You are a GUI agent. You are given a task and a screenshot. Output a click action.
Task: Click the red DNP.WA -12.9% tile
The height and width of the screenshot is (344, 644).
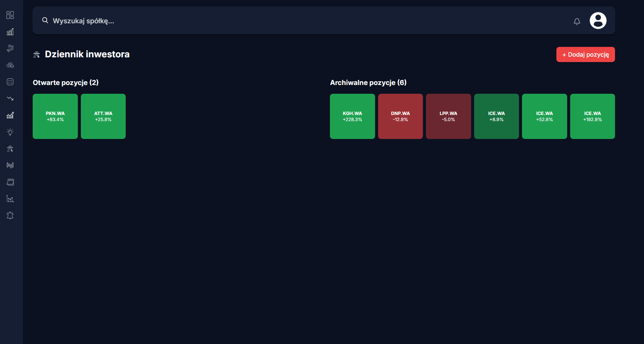click(x=400, y=116)
